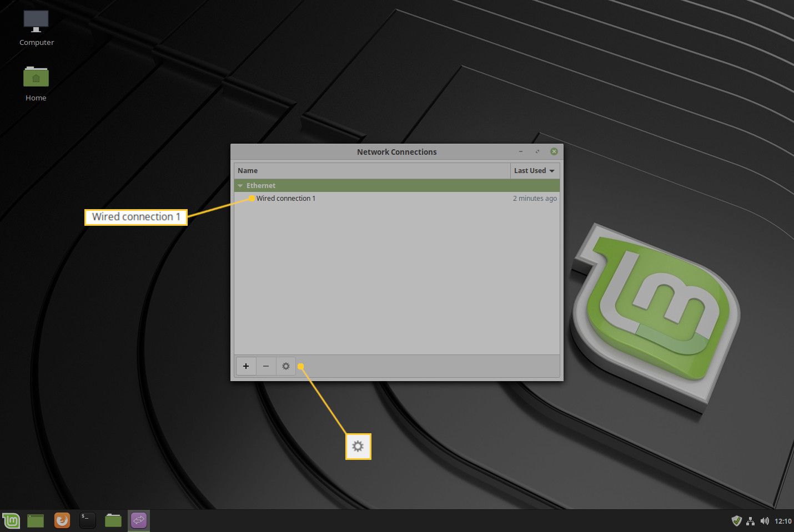Sort by the Last Used column
The width and height of the screenshot is (794, 532).
(535, 171)
